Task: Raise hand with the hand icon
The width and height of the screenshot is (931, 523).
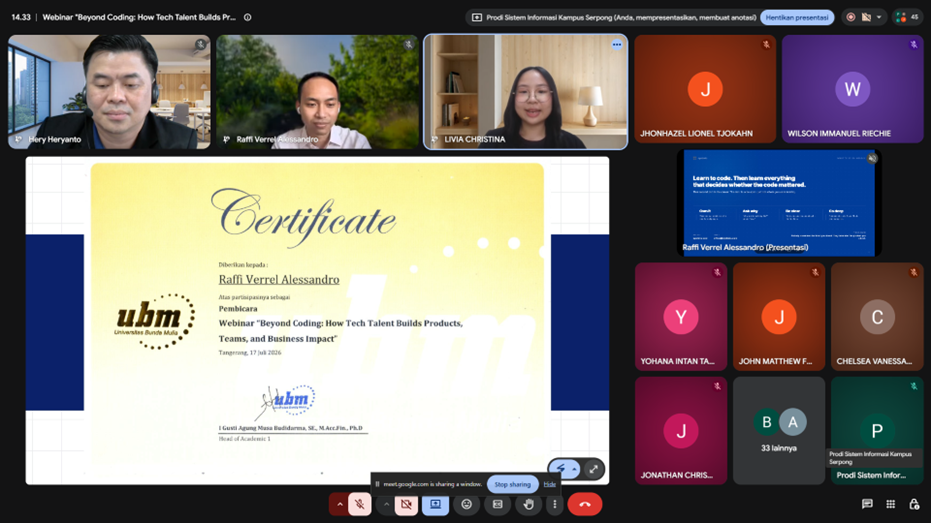Action: point(528,504)
